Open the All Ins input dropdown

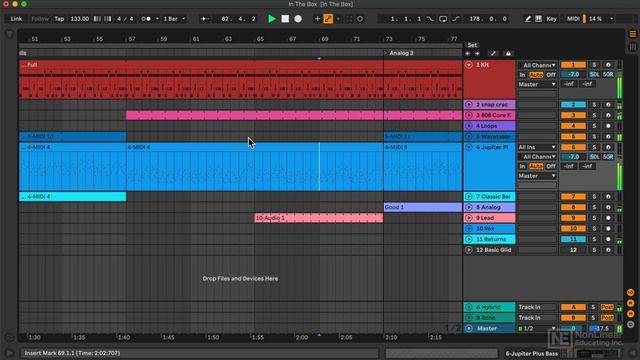(537, 147)
